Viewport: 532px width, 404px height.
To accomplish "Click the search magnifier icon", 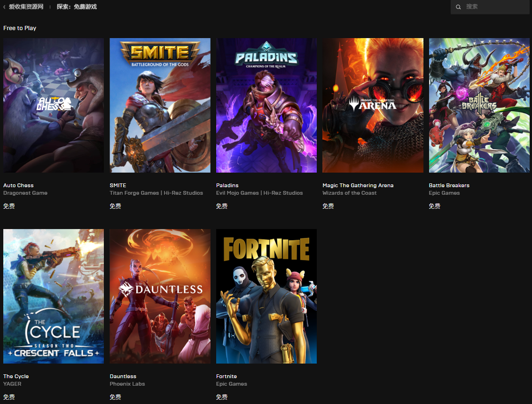I will [x=458, y=7].
